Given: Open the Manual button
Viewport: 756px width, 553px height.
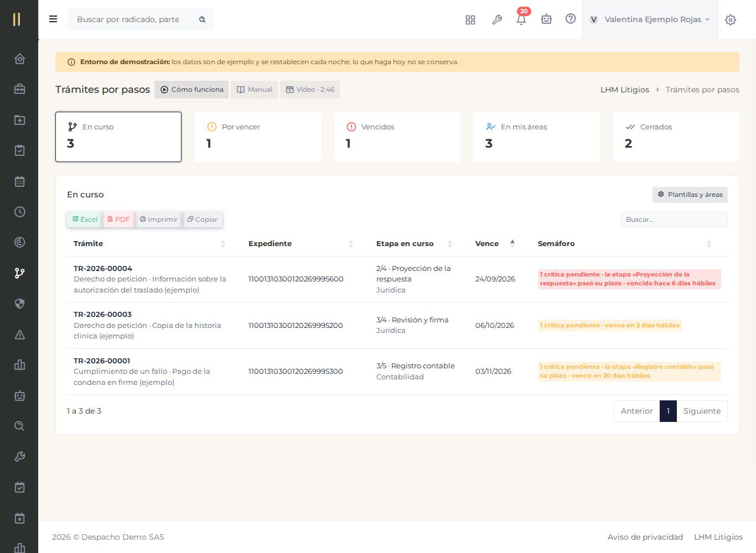Looking at the screenshot, I should 255,90.
